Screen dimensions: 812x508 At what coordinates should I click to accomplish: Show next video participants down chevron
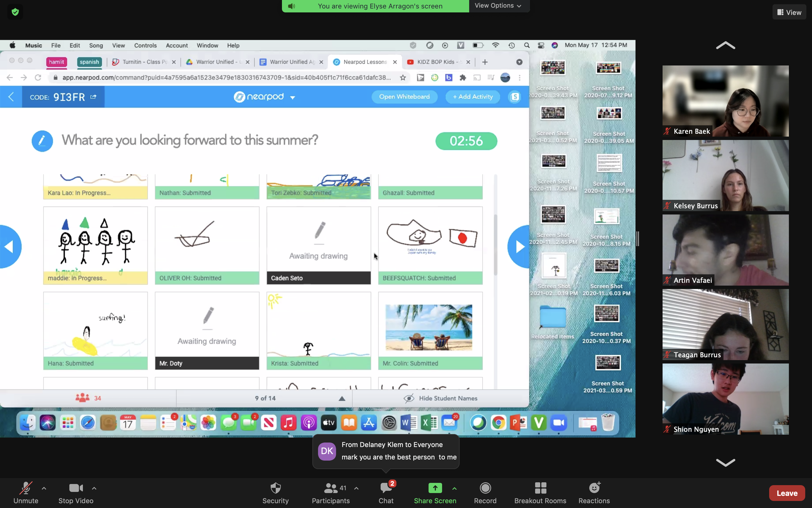pos(725,463)
